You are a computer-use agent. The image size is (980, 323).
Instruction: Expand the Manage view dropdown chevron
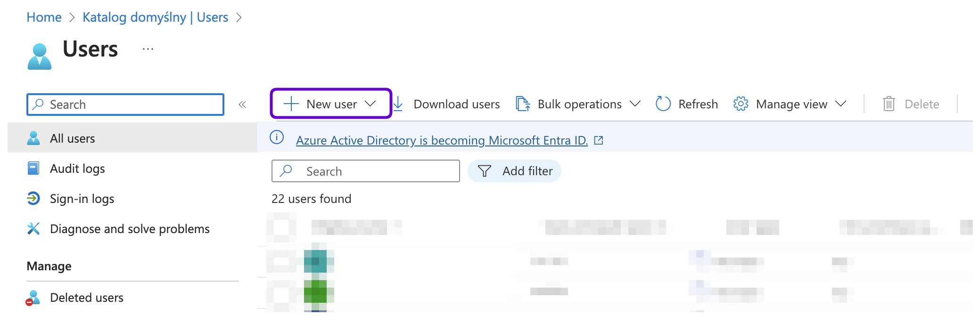840,104
